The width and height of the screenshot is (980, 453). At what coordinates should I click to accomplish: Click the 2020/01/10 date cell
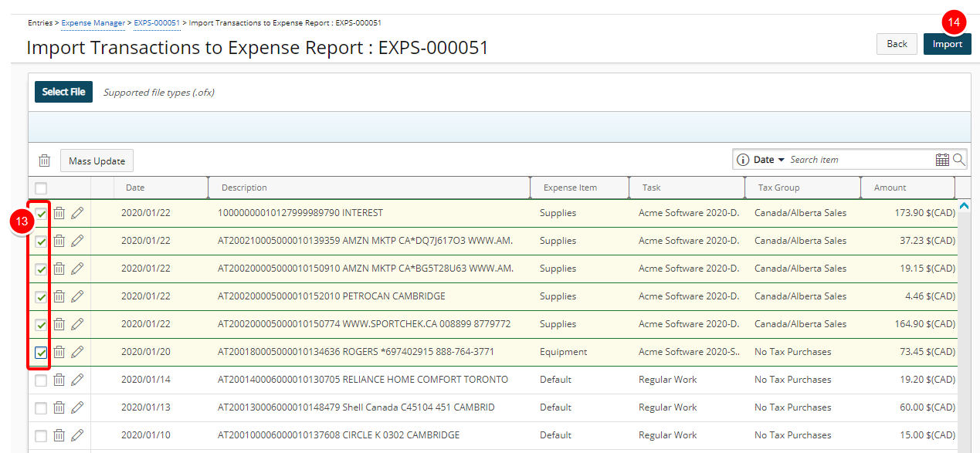click(146, 435)
